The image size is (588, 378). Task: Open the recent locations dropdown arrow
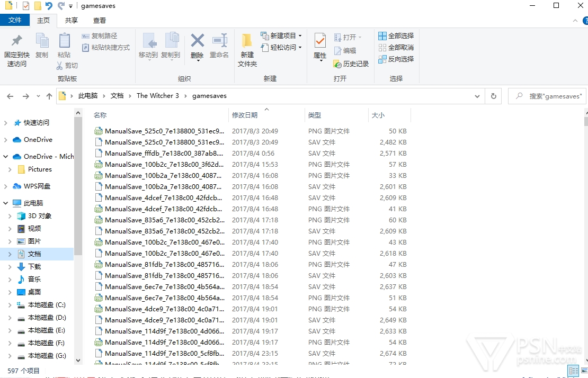pos(38,96)
